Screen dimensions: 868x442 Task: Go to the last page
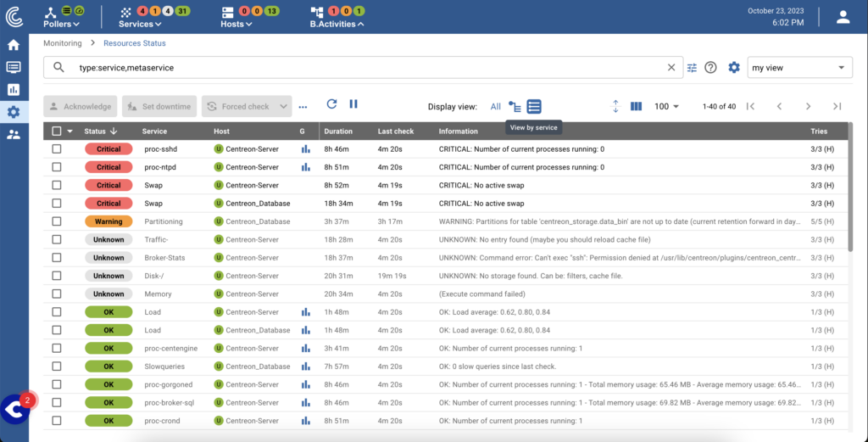837,106
